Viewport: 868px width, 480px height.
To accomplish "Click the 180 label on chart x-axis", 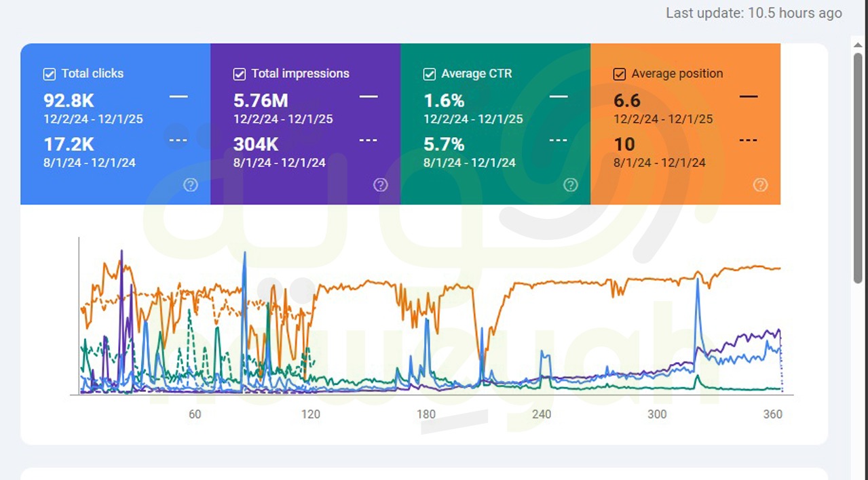I will [426, 414].
